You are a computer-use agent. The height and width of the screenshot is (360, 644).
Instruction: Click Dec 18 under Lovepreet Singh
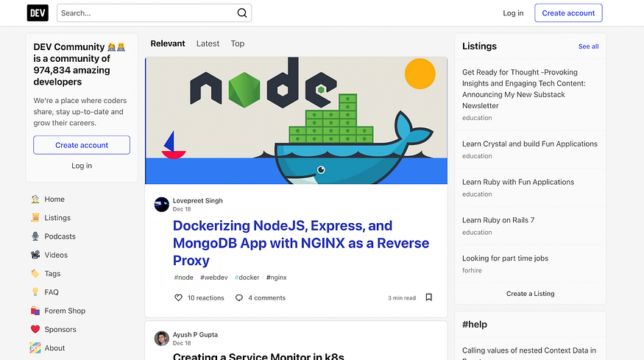click(182, 209)
